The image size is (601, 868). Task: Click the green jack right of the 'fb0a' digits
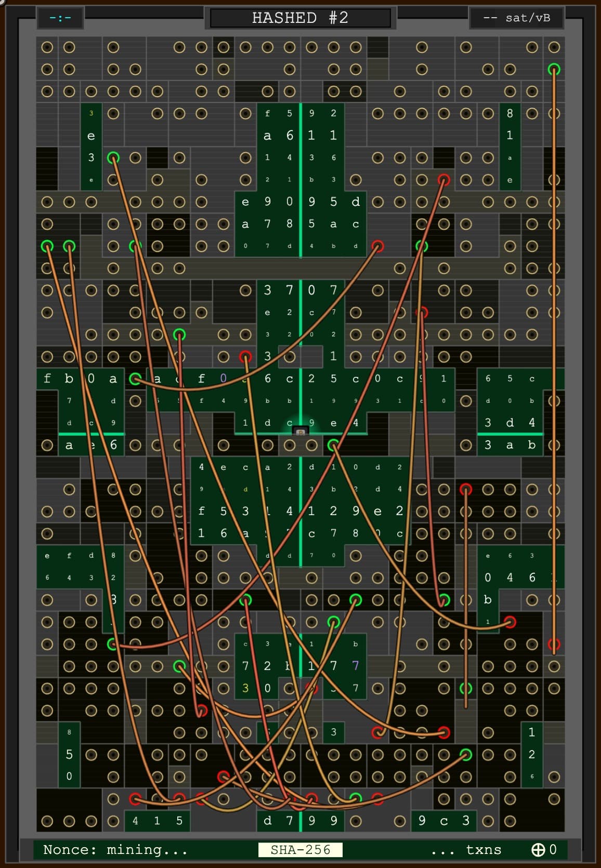(x=135, y=379)
